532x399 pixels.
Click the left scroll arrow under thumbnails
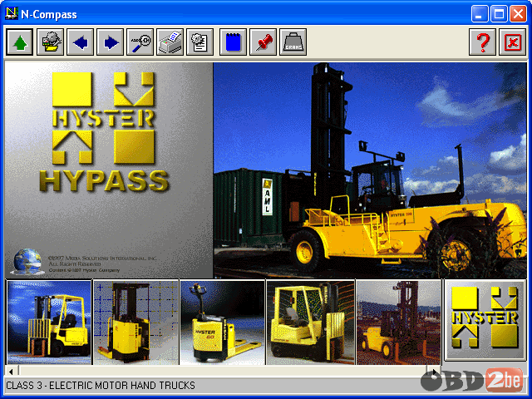click(11, 372)
